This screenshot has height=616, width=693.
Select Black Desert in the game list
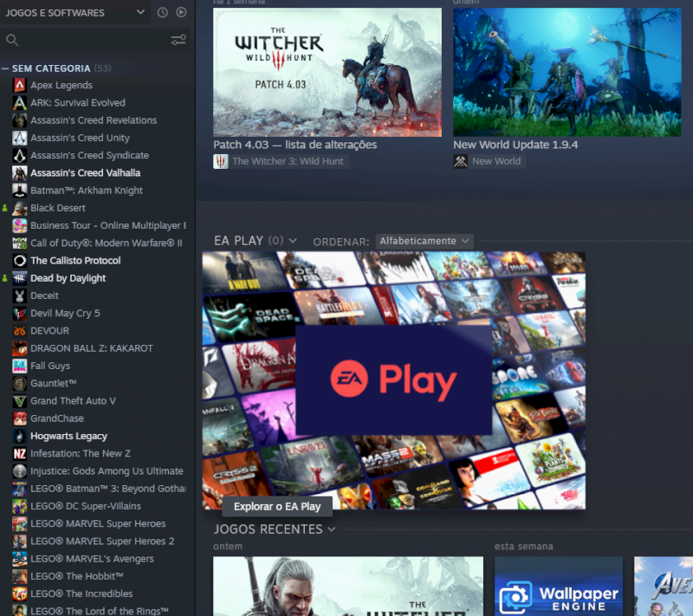57,208
